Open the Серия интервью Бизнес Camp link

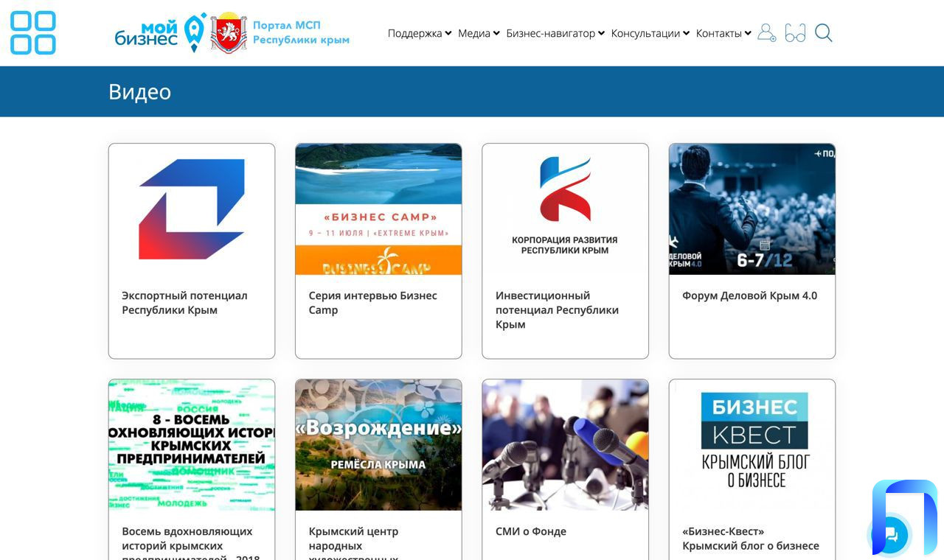tap(372, 303)
